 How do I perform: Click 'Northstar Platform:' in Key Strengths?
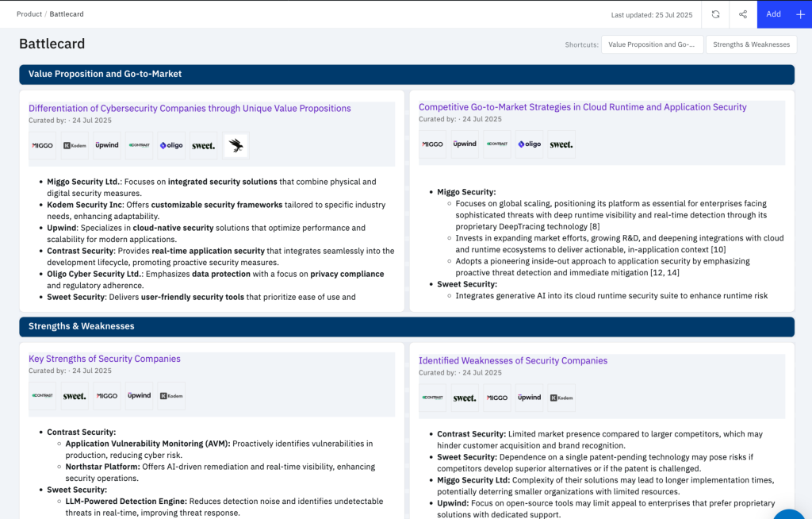click(x=102, y=467)
